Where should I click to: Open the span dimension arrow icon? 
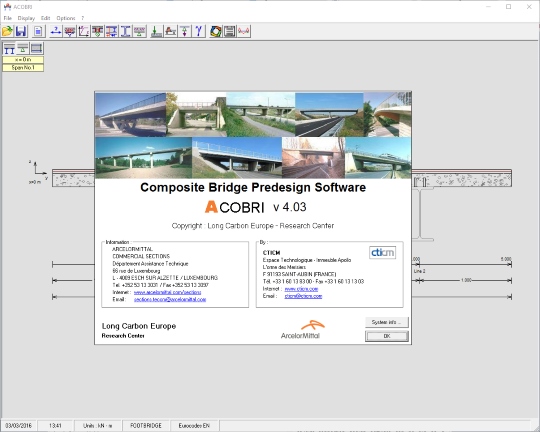(x=56, y=31)
